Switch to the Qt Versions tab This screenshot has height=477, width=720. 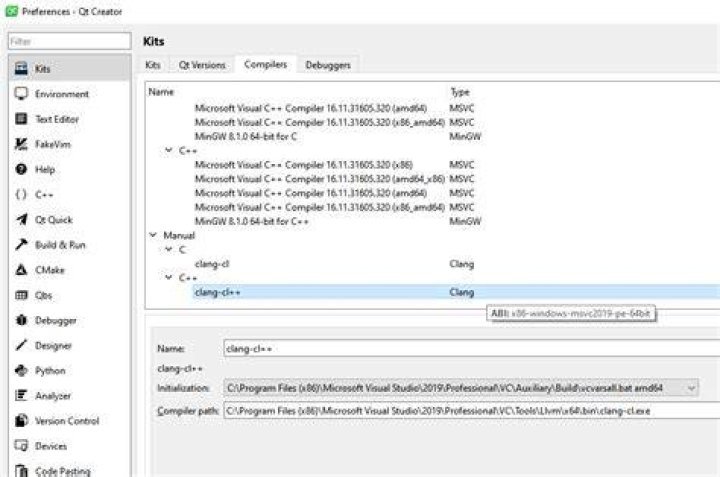pyautogui.click(x=202, y=65)
